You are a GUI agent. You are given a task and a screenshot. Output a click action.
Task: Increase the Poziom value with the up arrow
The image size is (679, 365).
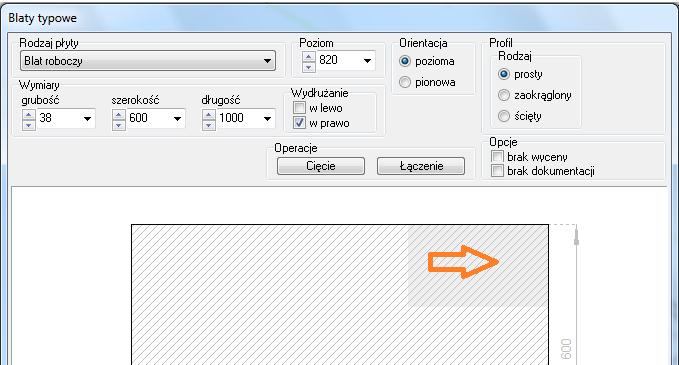tap(309, 57)
